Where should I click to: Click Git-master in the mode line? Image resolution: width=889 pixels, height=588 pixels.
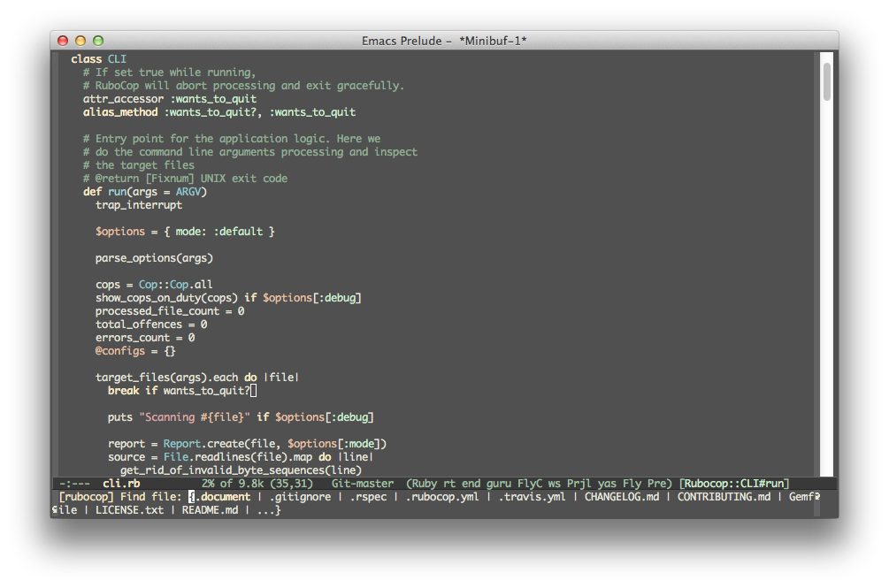coord(363,483)
